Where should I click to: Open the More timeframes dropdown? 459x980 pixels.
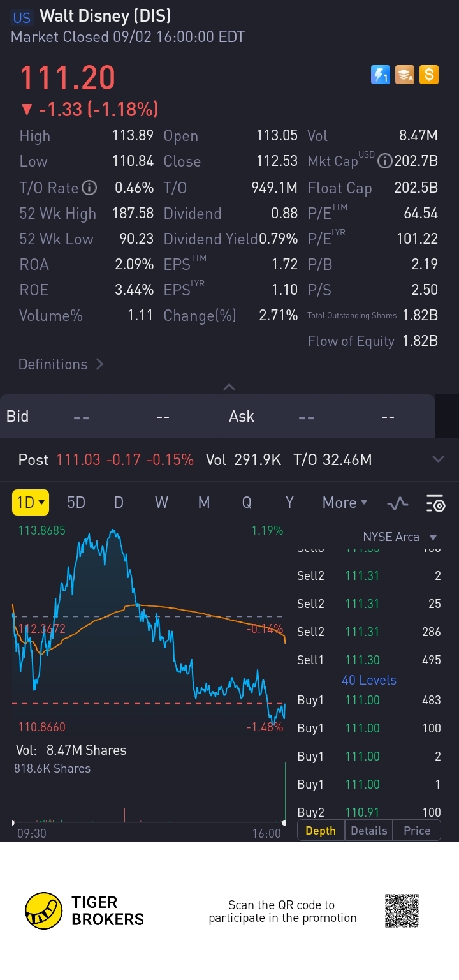pos(345,503)
